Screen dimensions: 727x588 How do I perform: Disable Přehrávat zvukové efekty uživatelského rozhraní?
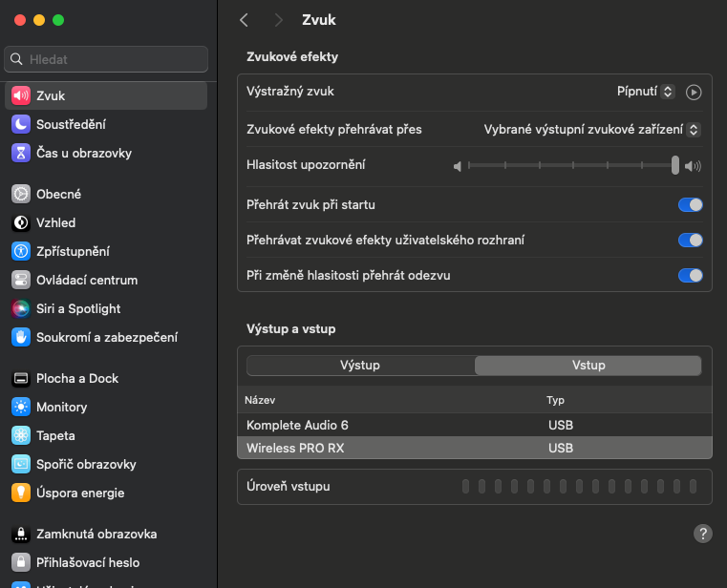690,240
